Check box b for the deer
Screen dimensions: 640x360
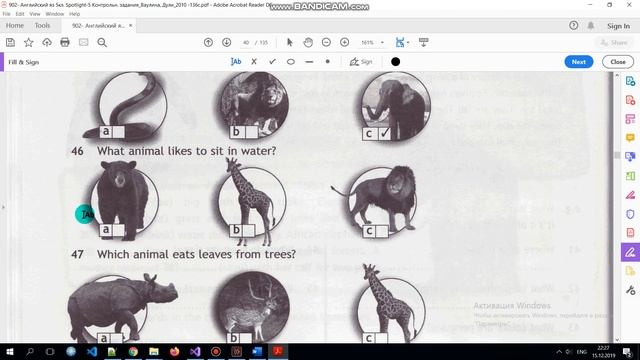click(246, 338)
